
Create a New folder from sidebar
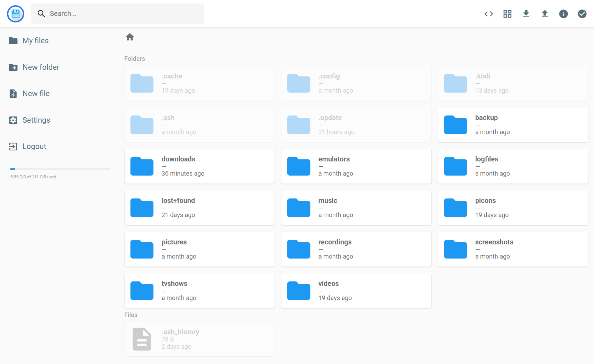click(40, 67)
